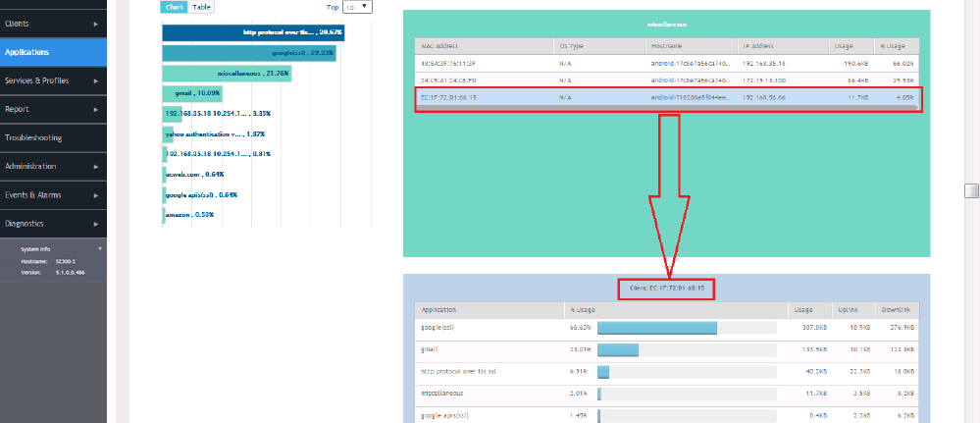
Task: Expand Services & Profiles submenu arrow
Action: (x=96, y=80)
